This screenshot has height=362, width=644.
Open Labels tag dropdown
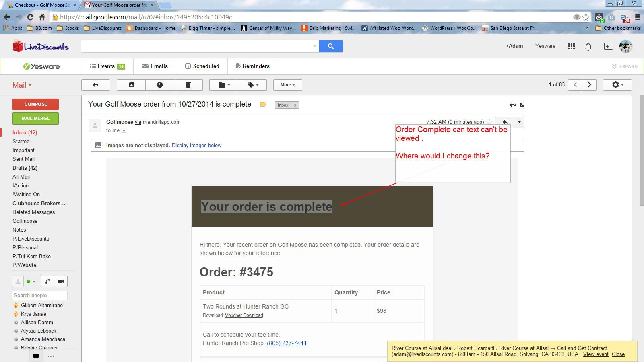tap(252, 85)
